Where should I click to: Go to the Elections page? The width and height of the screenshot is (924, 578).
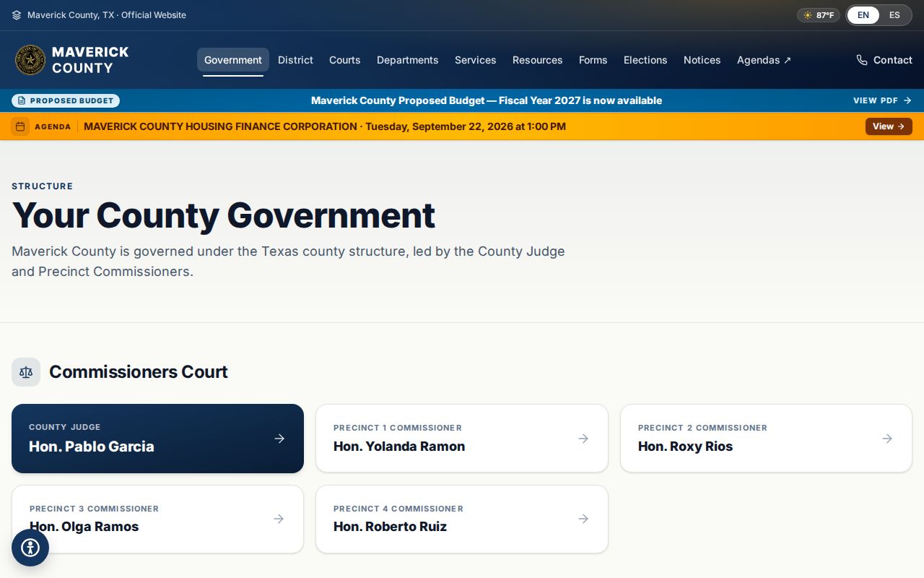(x=645, y=60)
